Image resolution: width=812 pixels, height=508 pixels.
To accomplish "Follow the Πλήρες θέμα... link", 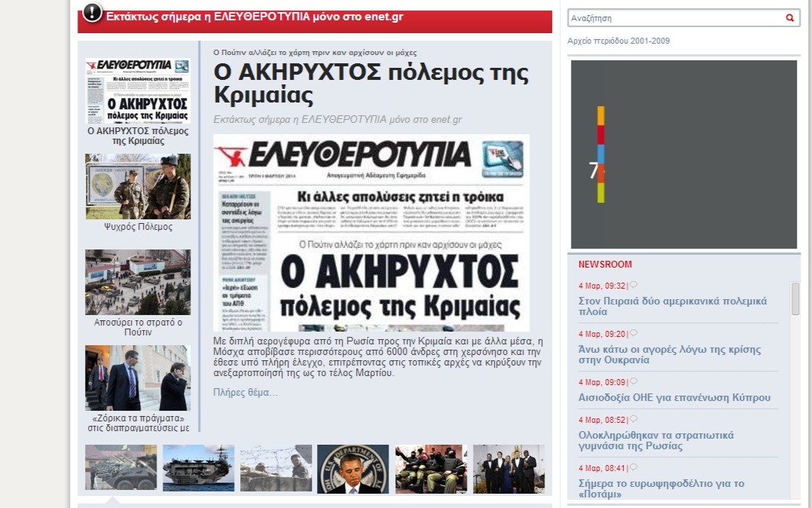I will [x=246, y=393].
